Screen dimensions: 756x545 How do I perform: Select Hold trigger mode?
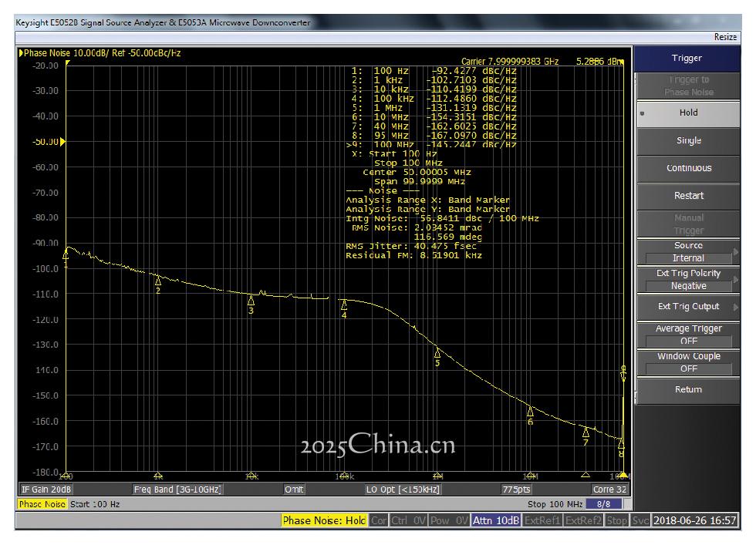[x=688, y=113]
